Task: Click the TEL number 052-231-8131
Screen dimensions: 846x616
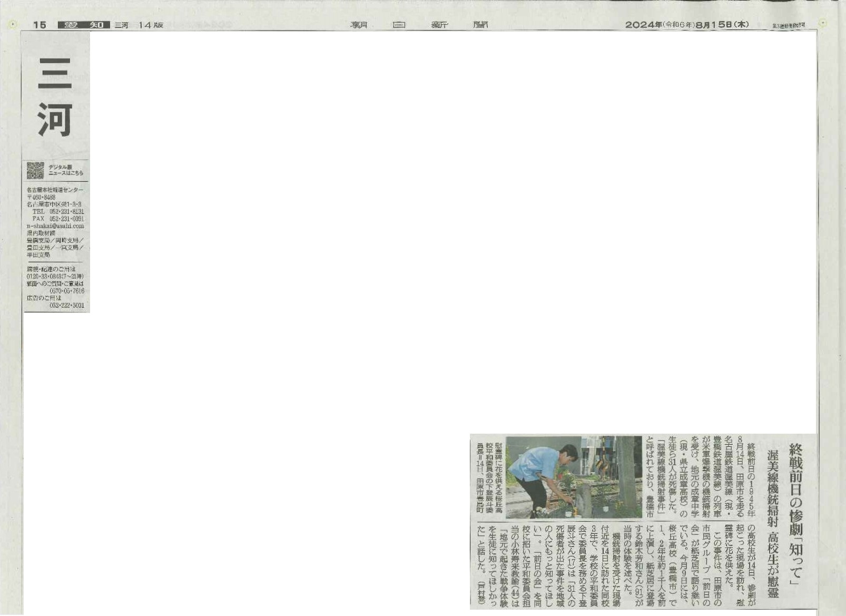Action: (x=58, y=211)
